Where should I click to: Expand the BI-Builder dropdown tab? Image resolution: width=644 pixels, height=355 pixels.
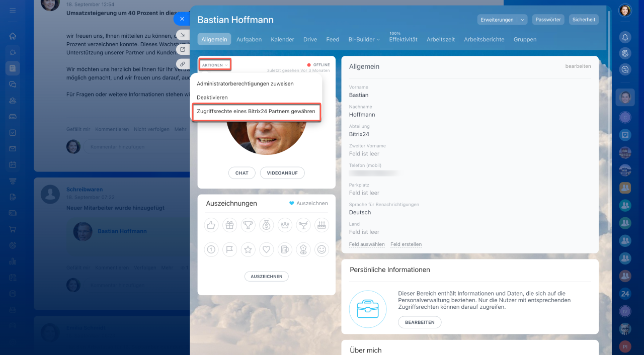pyautogui.click(x=364, y=39)
